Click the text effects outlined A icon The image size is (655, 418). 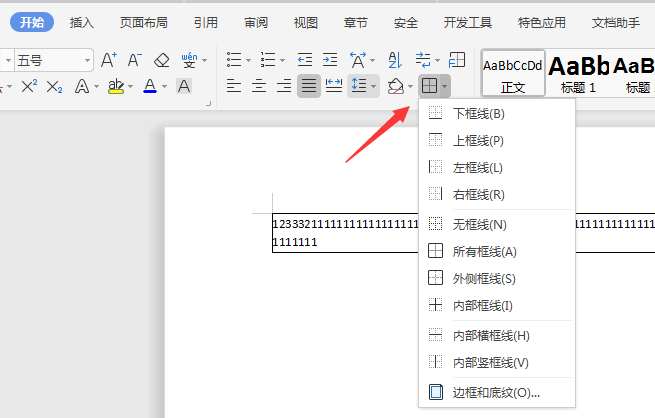pos(81,86)
